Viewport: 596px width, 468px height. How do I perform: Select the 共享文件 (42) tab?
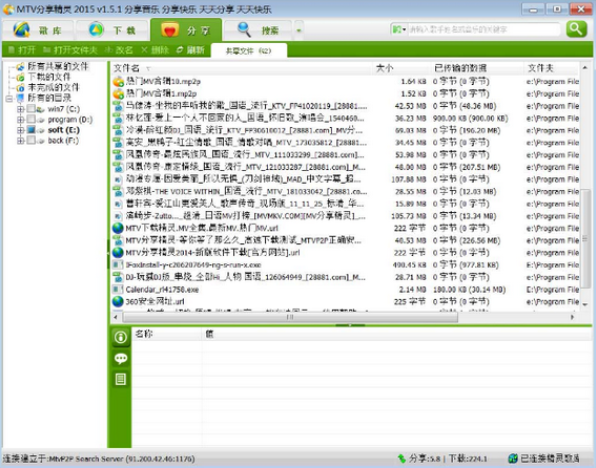(249, 51)
